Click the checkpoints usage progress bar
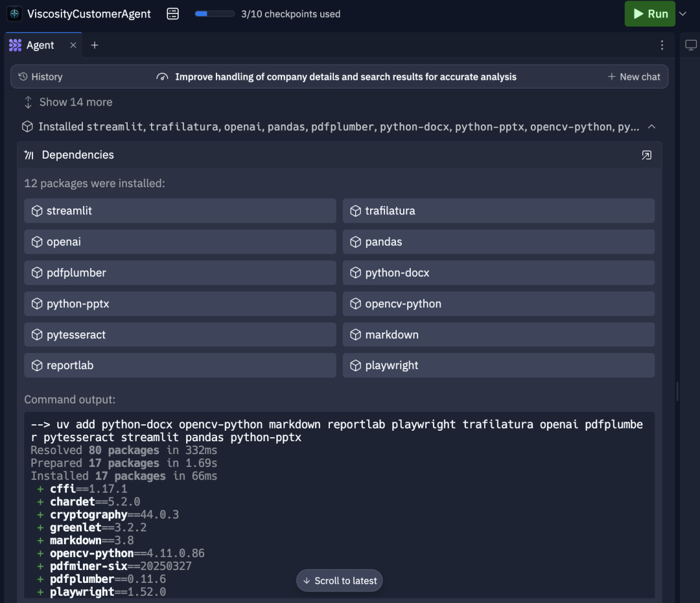This screenshot has height=603, width=700. (215, 14)
